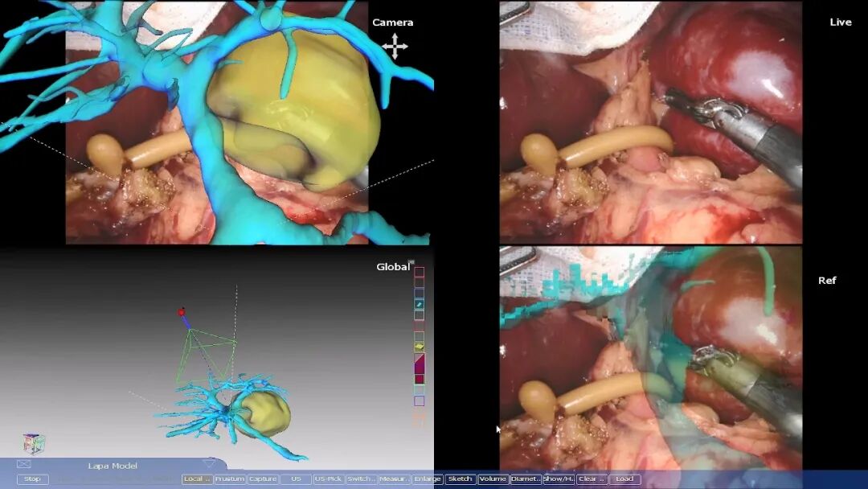
Task: Select the Ref overlay video view
Action: 650,358
